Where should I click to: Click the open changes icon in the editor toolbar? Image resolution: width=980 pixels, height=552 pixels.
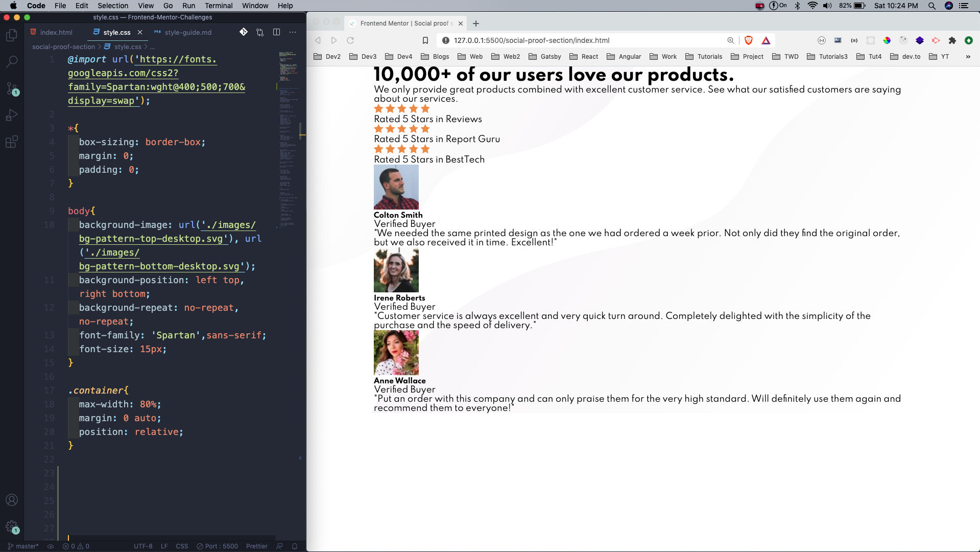[260, 32]
